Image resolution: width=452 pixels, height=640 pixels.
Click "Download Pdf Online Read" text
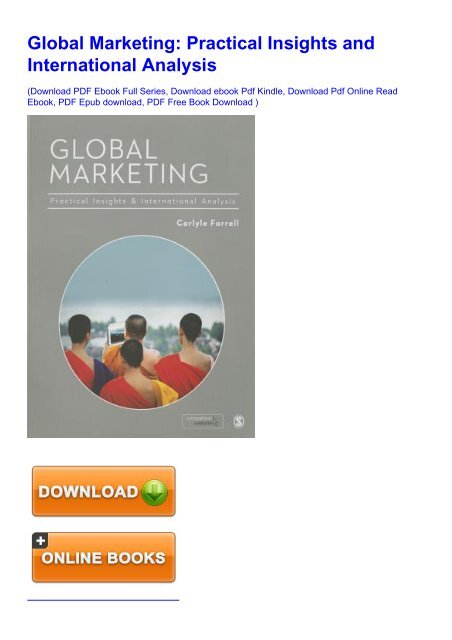pos(342,91)
